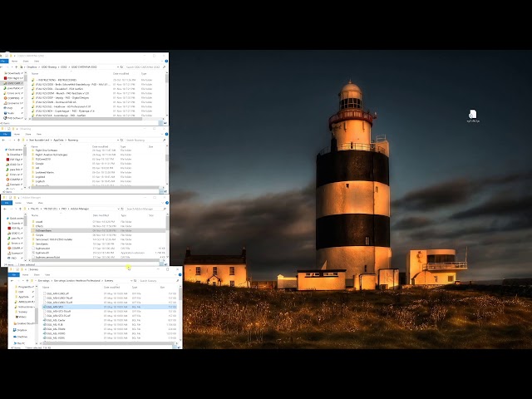Refresh the Roaming window address bar
532x399 pixels.
tap(122, 140)
